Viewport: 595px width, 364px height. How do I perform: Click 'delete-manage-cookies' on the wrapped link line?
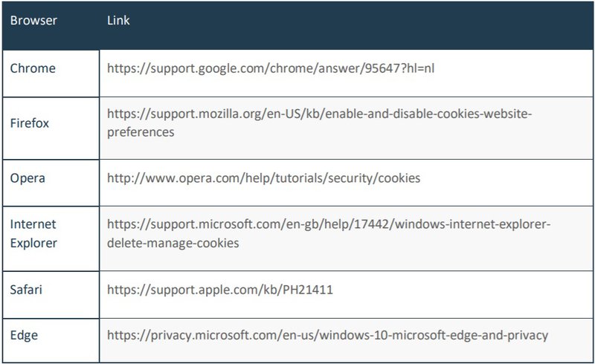(x=173, y=242)
